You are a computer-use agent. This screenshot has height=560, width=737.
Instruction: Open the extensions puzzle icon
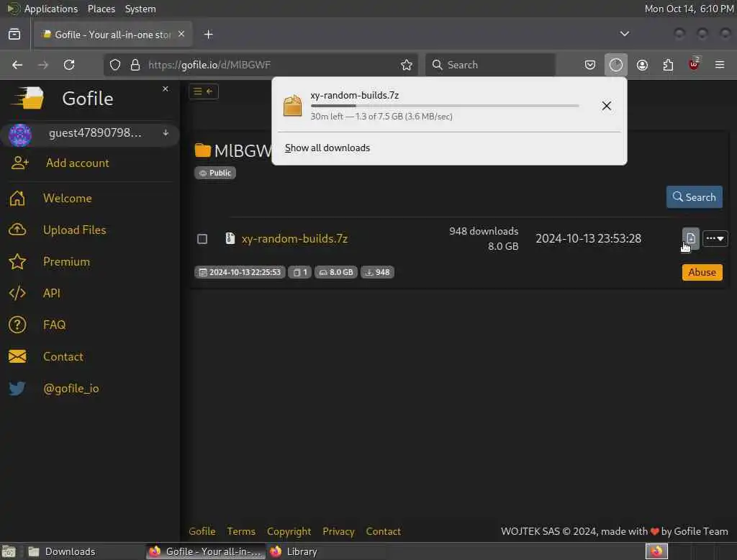point(668,65)
